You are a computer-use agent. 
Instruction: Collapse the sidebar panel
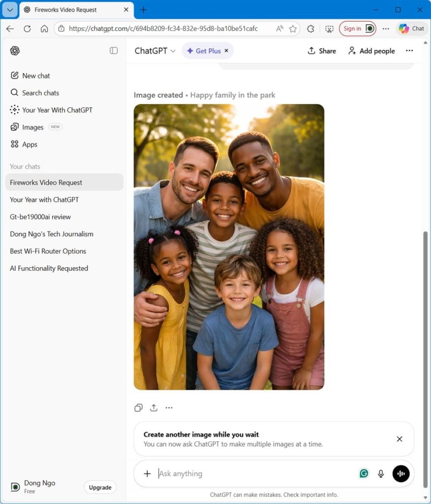click(114, 50)
